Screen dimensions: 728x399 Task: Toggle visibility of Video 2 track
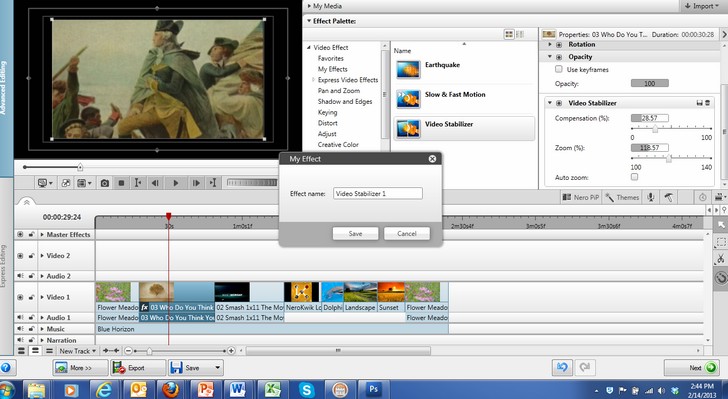click(x=20, y=256)
